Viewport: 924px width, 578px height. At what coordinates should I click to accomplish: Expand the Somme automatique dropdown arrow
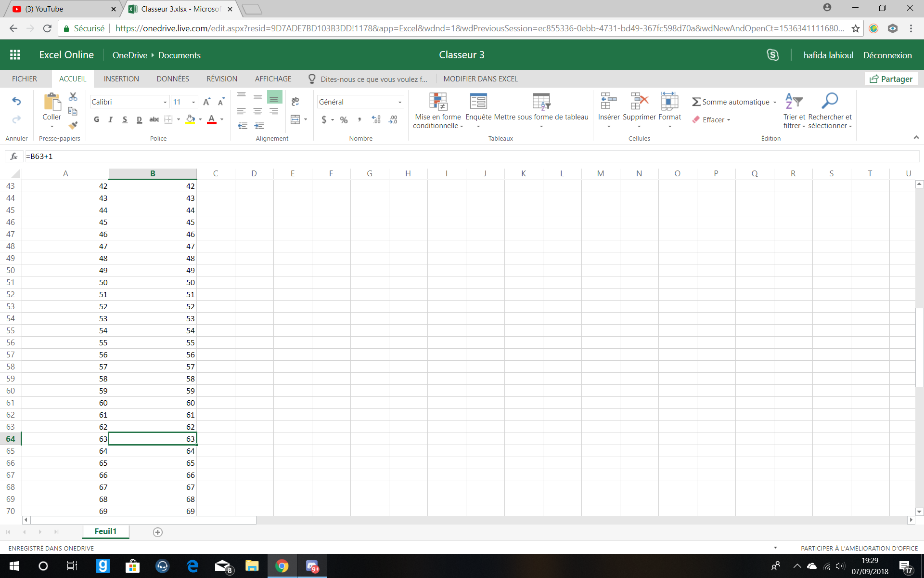tap(775, 102)
